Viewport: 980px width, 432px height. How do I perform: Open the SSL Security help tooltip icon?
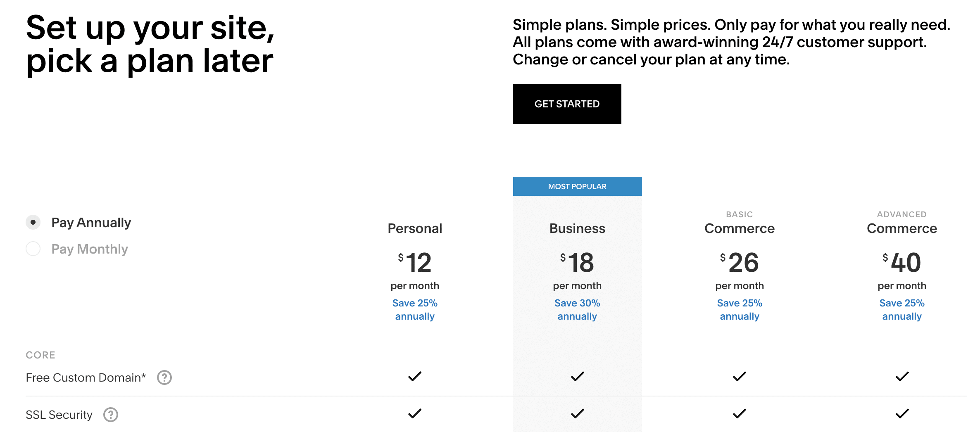(111, 415)
